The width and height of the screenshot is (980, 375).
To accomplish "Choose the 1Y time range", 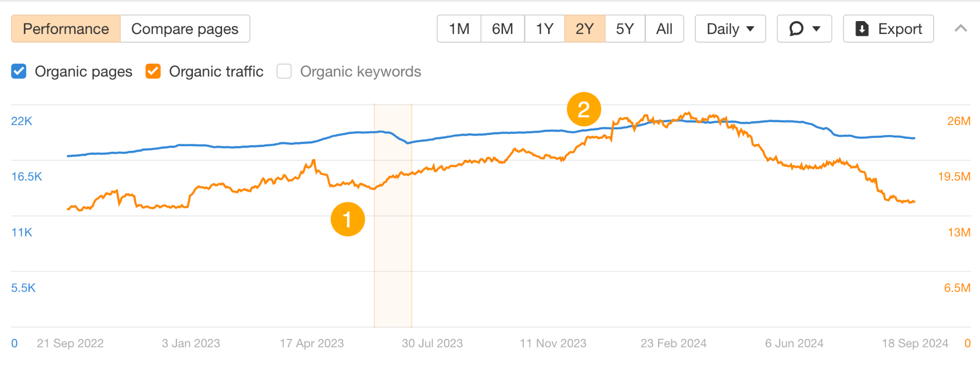I will coord(545,29).
